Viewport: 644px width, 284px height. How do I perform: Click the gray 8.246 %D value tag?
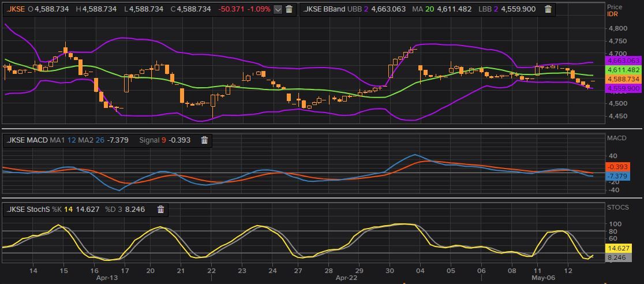click(x=617, y=257)
